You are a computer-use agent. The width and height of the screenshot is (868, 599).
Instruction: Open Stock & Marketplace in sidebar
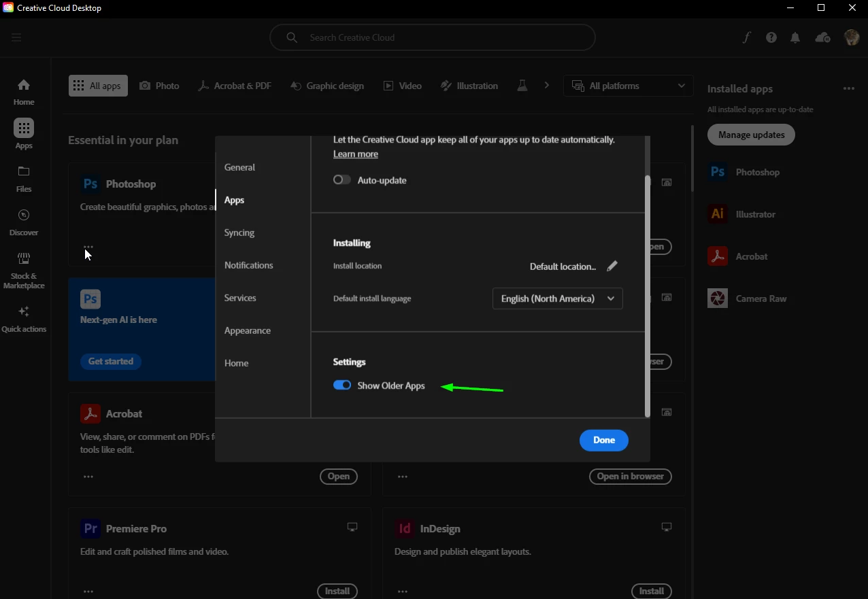(x=24, y=270)
